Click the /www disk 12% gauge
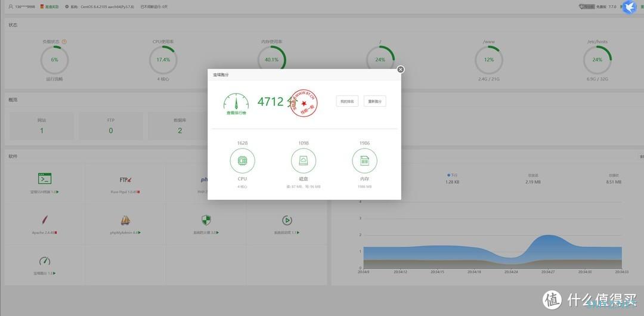Viewport: 644px width, 316px height. tap(489, 60)
